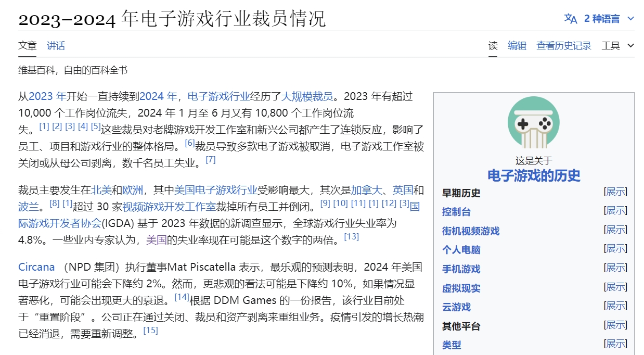Viewport: 644px width, 355px height.
Task: Open citation reference [7]
Action: (211, 159)
